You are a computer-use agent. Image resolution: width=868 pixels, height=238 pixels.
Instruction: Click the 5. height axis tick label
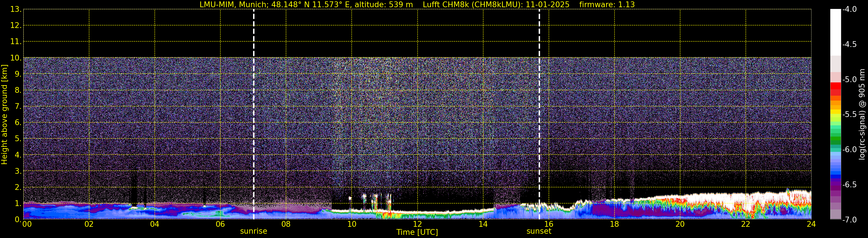click(x=18, y=139)
